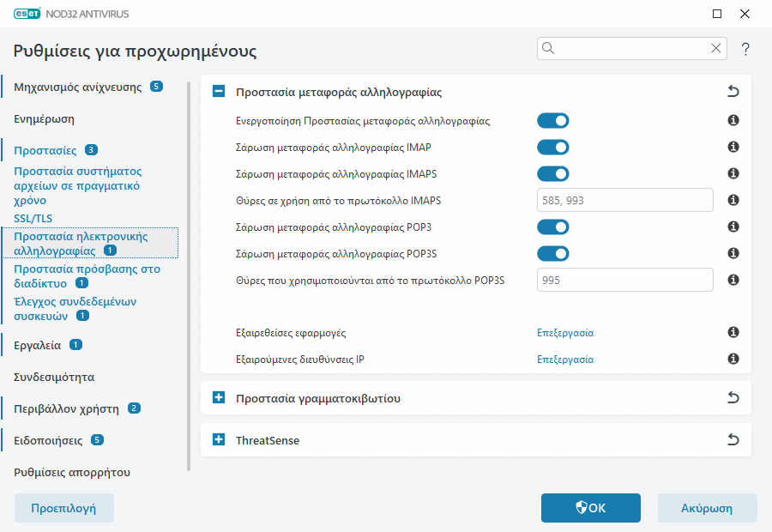Open Μηχανισμός ανίχνευσης in sidebar

click(76, 87)
